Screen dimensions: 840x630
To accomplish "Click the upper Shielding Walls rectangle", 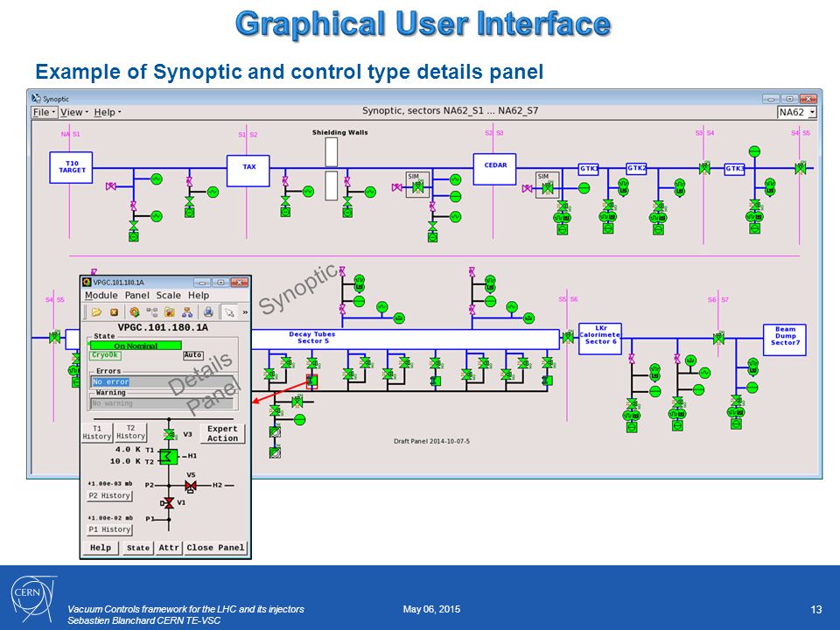I will coord(332,152).
